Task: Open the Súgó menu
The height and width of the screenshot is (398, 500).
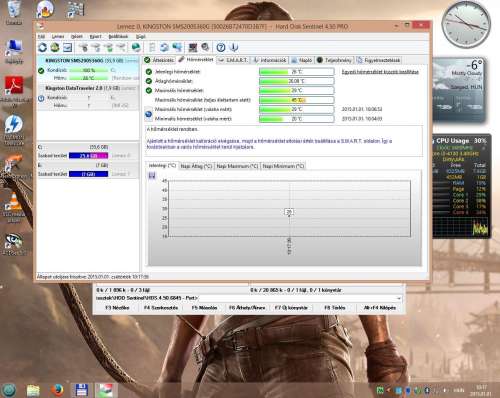Action: pos(141,36)
